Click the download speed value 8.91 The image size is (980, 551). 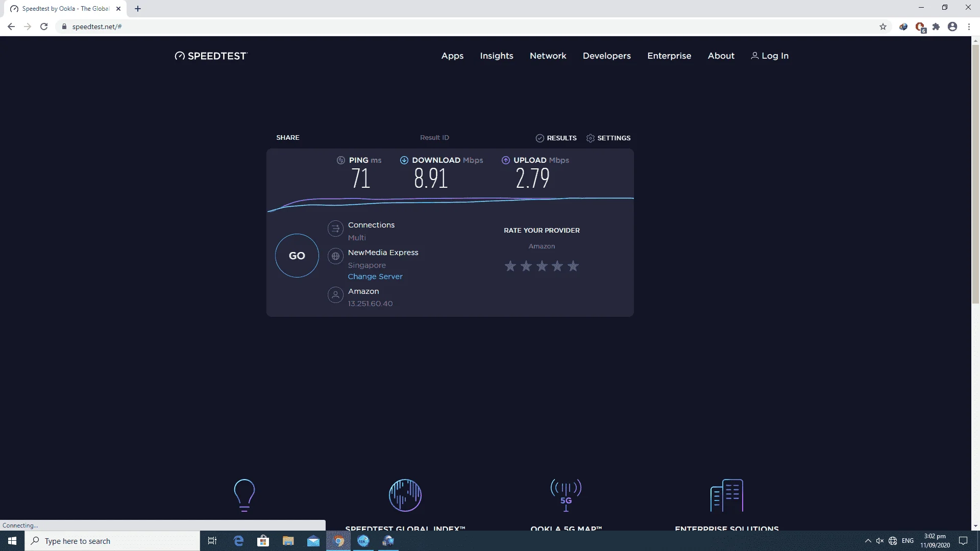point(431,178)
